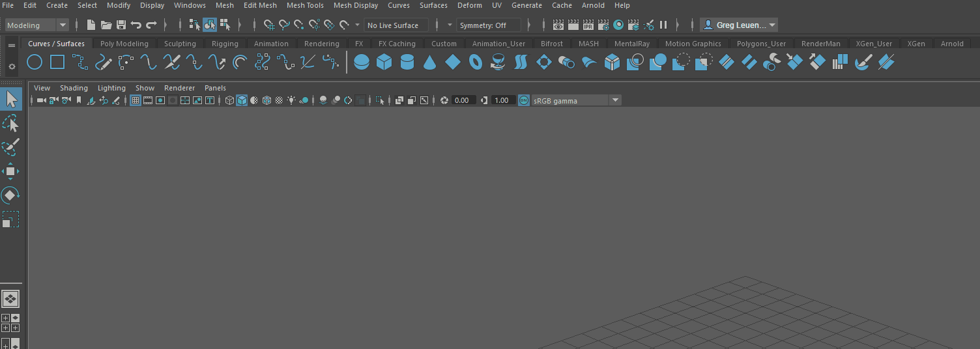
Task: Create a NURBS cube from the shelf
Action: 384,63
